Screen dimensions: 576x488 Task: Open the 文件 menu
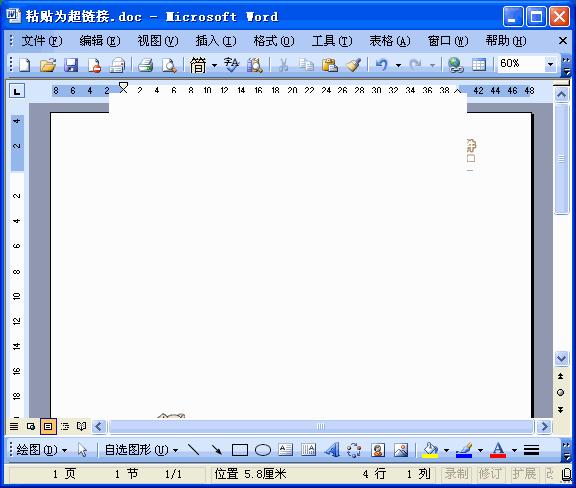coord(42,40)
